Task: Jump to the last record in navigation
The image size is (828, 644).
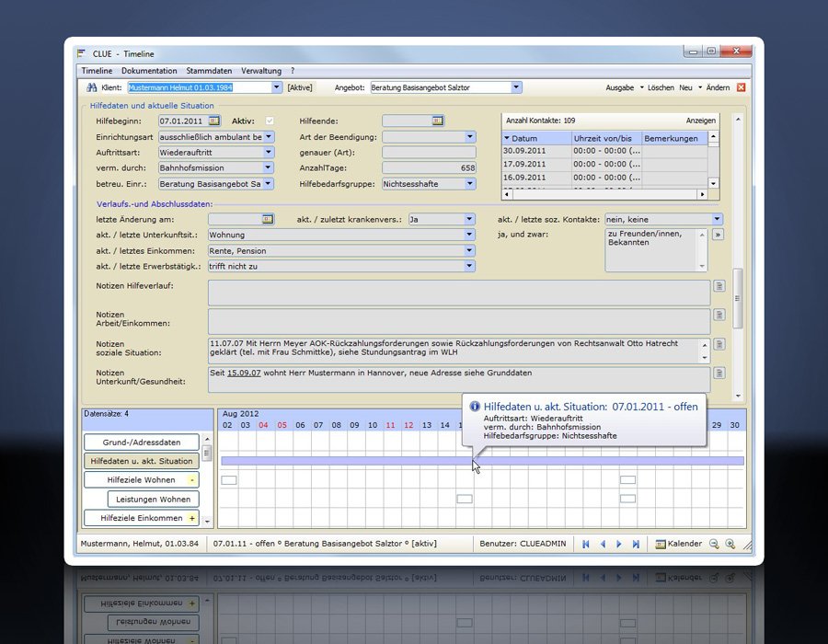Action: 636,544
